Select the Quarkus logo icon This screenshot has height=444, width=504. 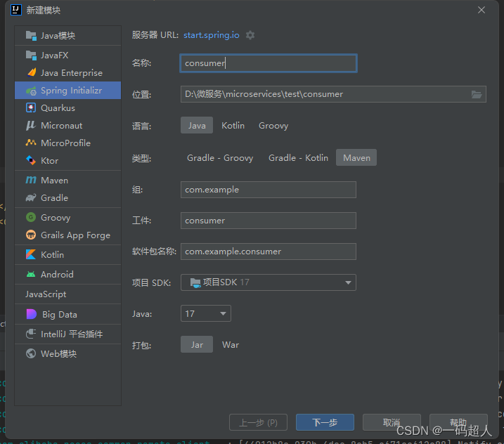pos(31,107)
